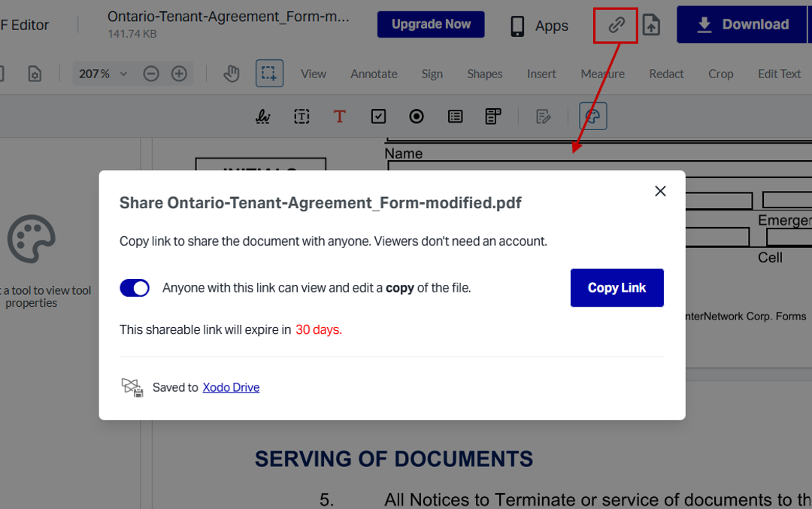Click the Upgrade Now button
812x509 pixels.
tap(431, 24)
